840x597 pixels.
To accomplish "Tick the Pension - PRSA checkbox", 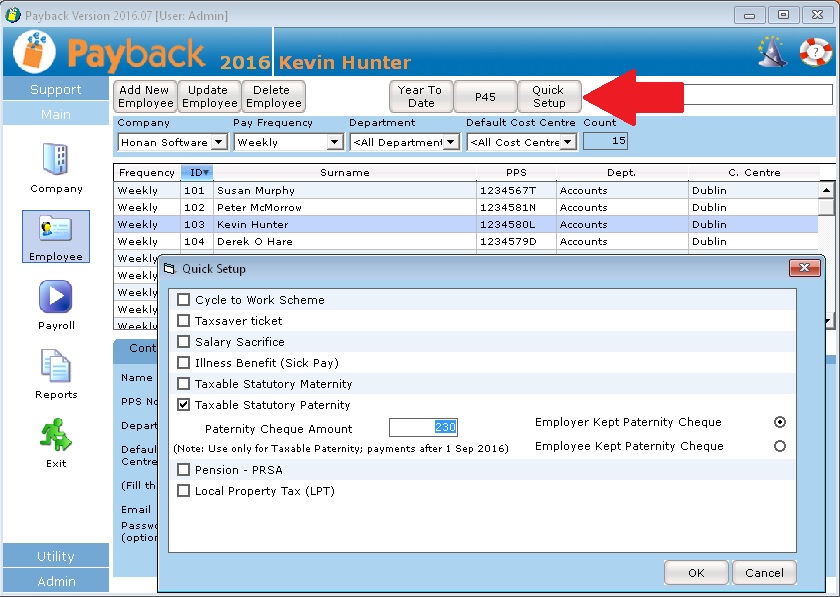I will [x=184, y=470].
